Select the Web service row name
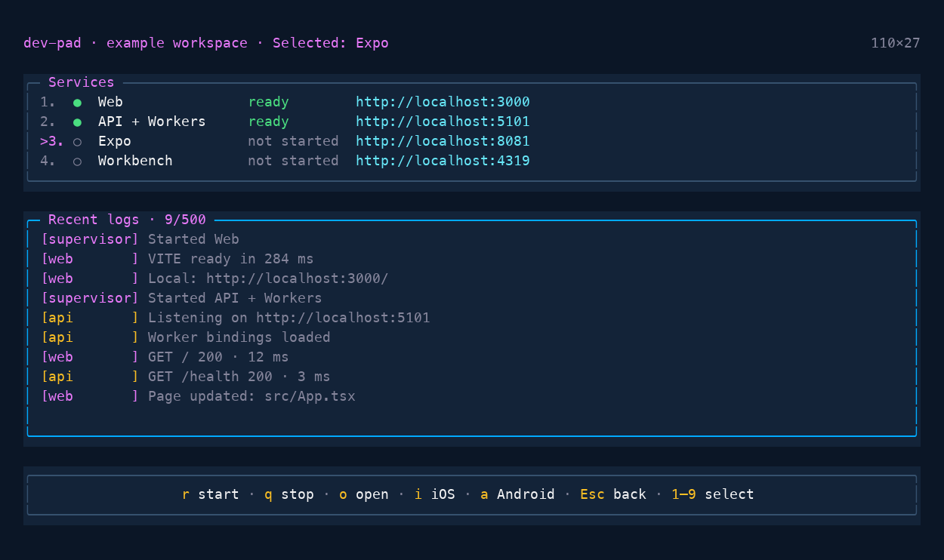This screenshot has height=560, width=944. pyautogui.click(x=110, y=102)
